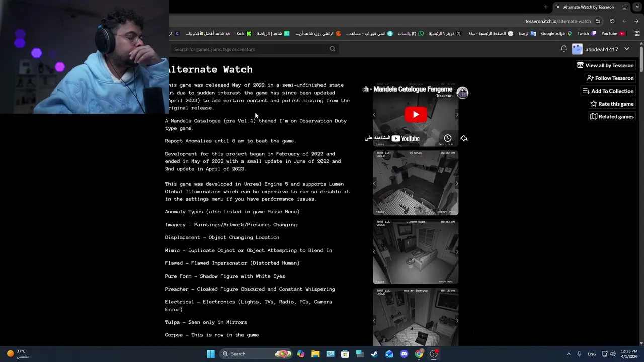Click the search magnifier icon in itch.io search
Screen dimensions: 644x362
point(332,49)
